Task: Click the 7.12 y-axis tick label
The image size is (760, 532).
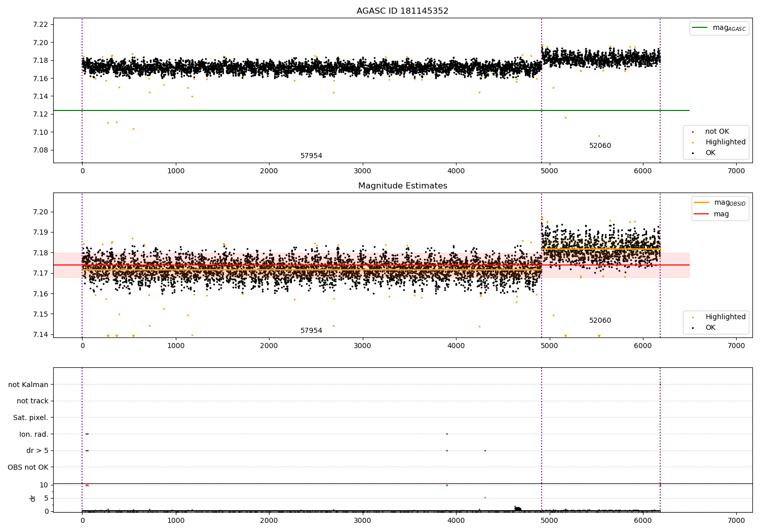Action: (x=40, y=114)
